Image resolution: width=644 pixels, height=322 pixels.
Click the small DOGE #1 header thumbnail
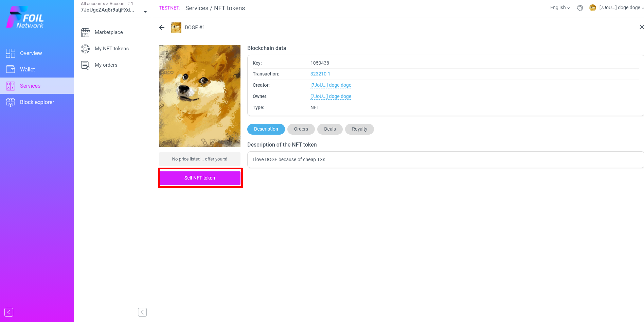176,28
